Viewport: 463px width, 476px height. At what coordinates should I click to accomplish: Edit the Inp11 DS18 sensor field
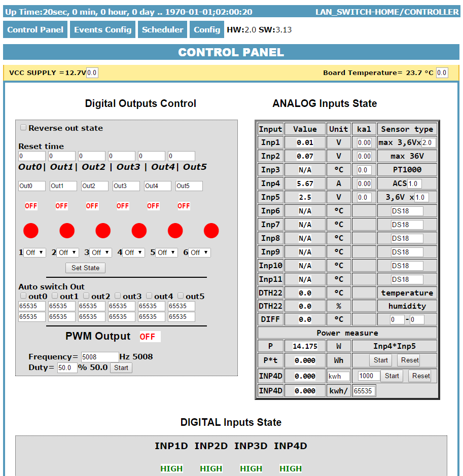(x=407, y=279)
